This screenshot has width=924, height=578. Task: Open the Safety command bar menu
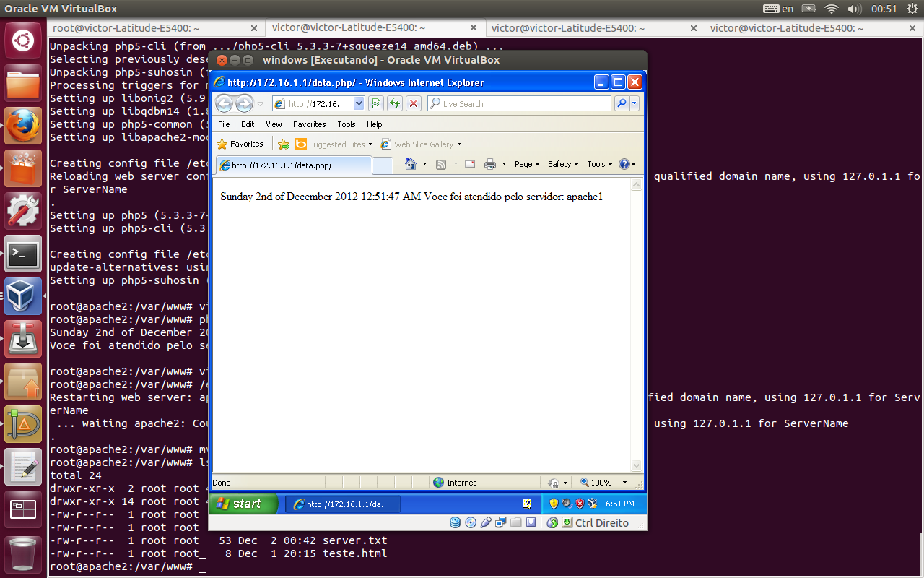click(563, 164)
